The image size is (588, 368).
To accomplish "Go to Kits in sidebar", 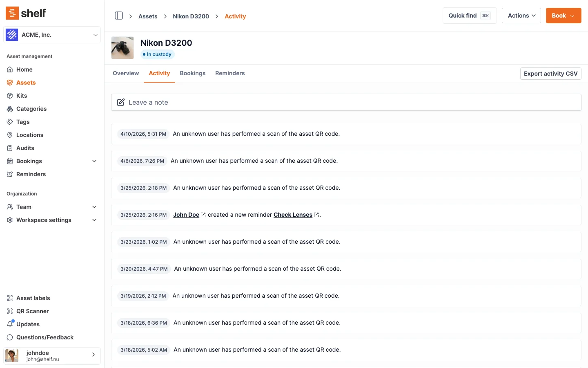I will (x=21, y=96).
